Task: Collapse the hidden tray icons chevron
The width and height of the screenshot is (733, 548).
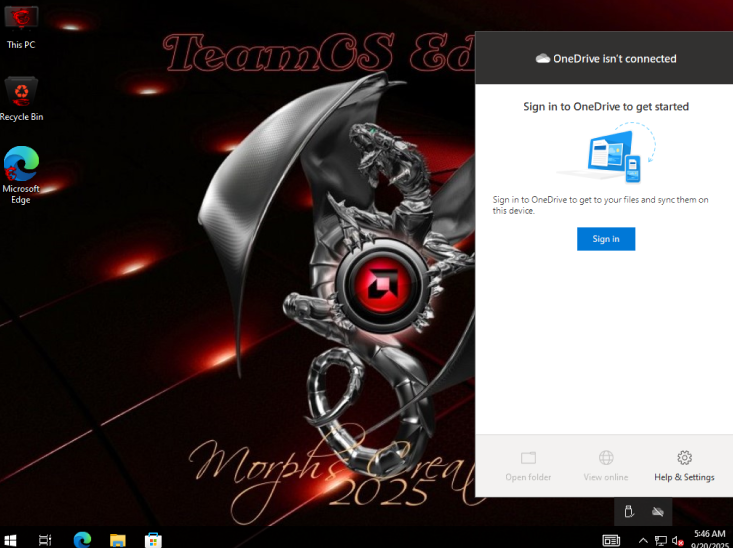Action: point(643,541)
